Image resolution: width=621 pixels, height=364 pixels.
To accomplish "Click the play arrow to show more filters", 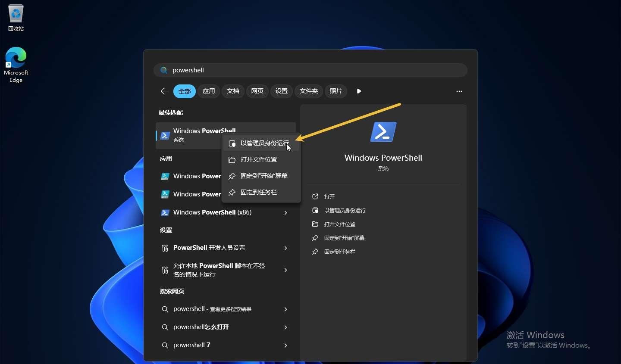I will (x=359, y=91).
